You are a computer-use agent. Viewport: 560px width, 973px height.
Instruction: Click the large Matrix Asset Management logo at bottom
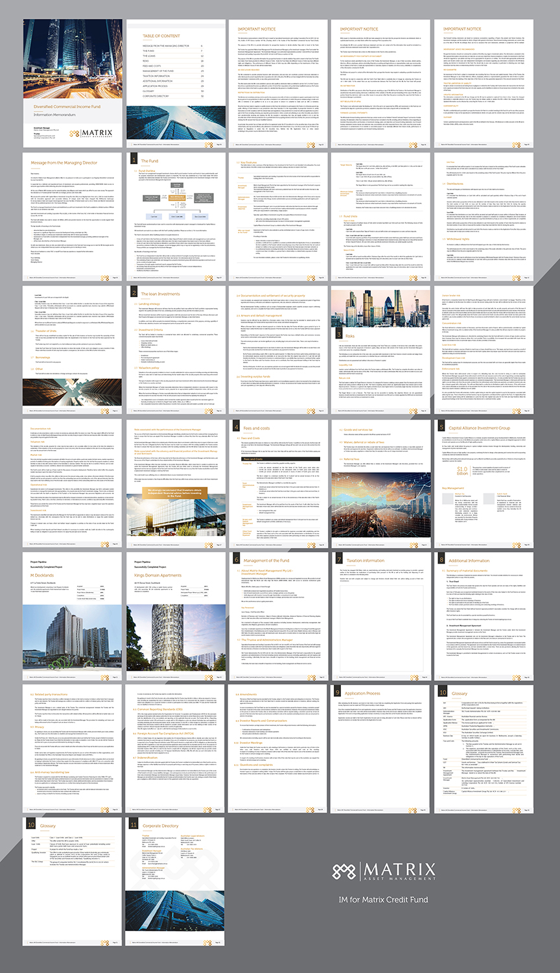(383, 872)
